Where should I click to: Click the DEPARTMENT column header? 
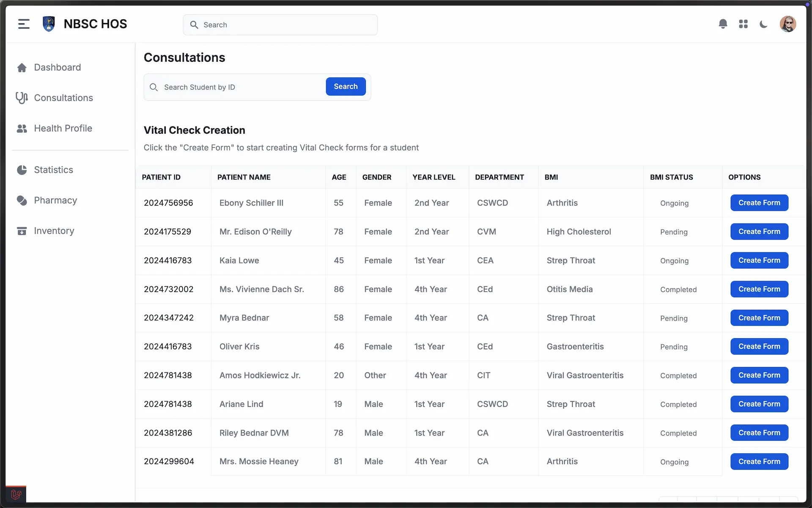(x=499, y=177)
